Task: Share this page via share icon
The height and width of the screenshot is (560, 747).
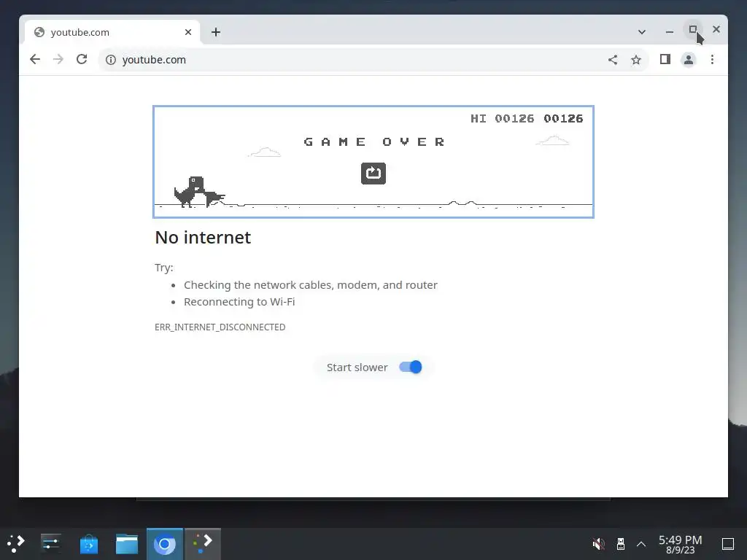Action: click(x=613, y=60)
